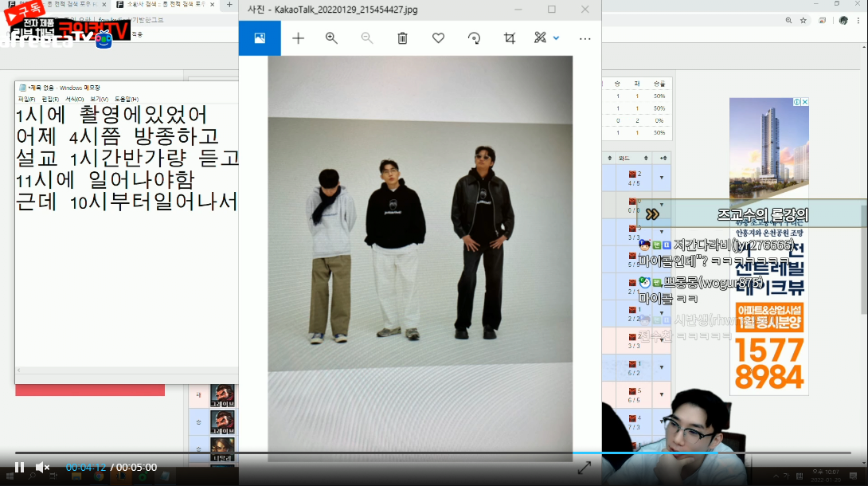Sort table by 와드 column arrows
The width and height of the screenshot is (868, 486).
point(646,159)
